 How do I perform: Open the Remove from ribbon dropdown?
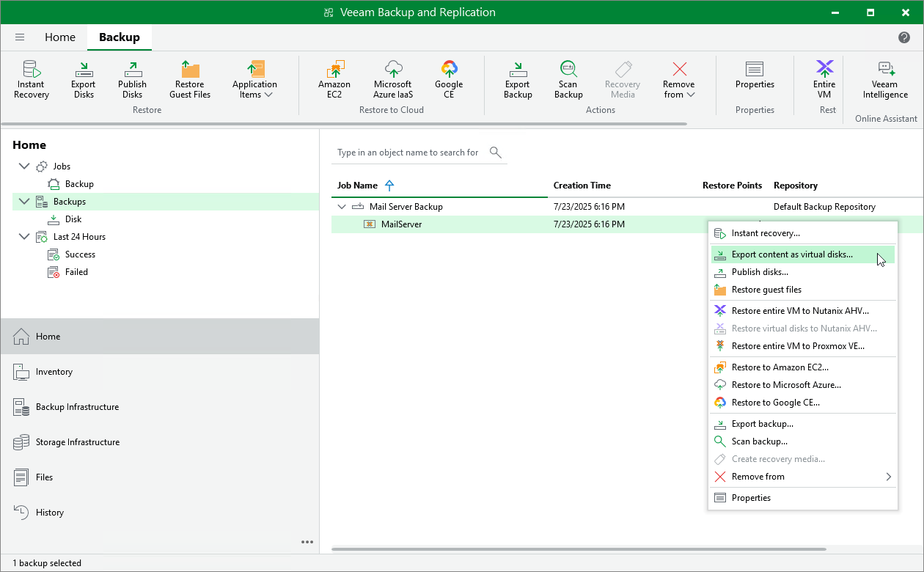[x=679, y=79]
